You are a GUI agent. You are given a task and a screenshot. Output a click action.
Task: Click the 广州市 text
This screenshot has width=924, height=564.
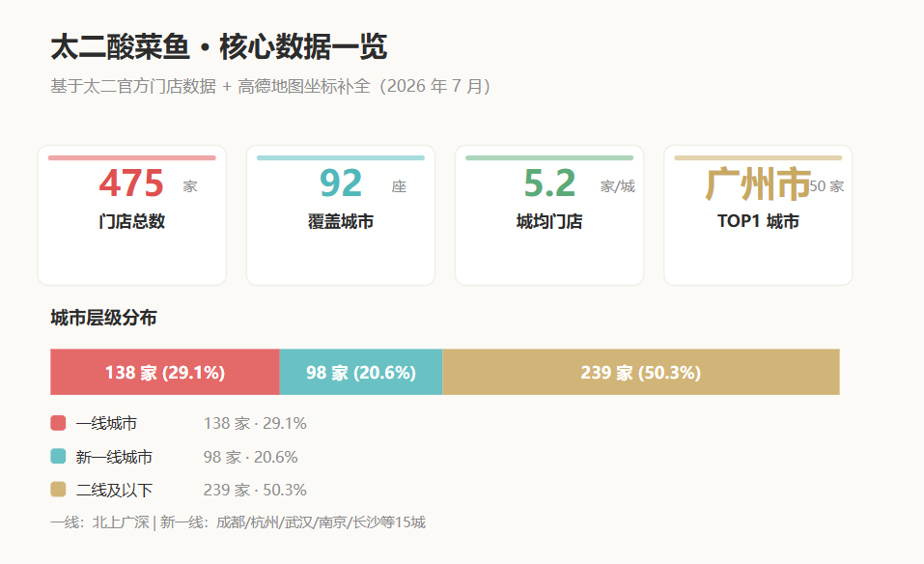(758, 183)
